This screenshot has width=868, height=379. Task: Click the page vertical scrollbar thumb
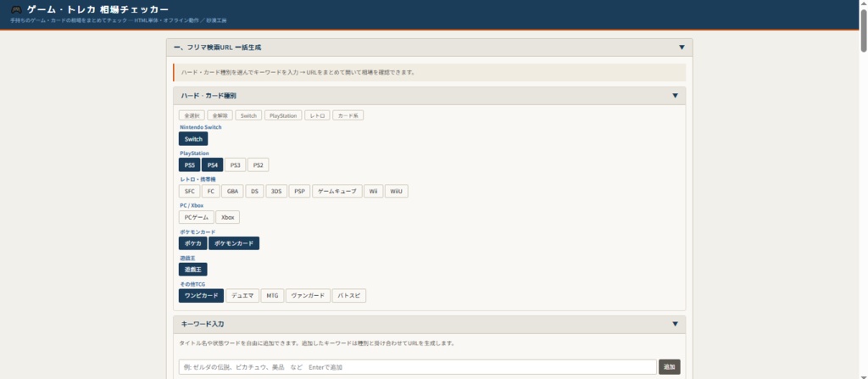point(863,31)
